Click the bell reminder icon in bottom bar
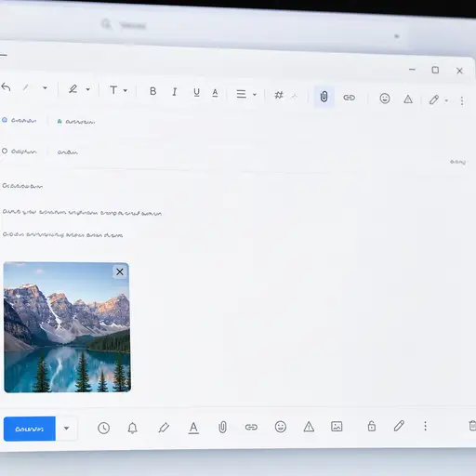 (133, 428)
